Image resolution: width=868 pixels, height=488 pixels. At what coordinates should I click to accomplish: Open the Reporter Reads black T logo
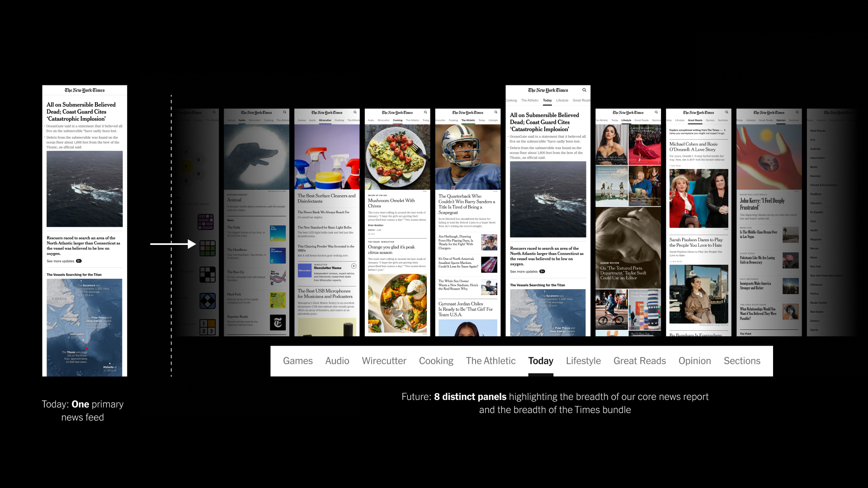pos(278,323)
